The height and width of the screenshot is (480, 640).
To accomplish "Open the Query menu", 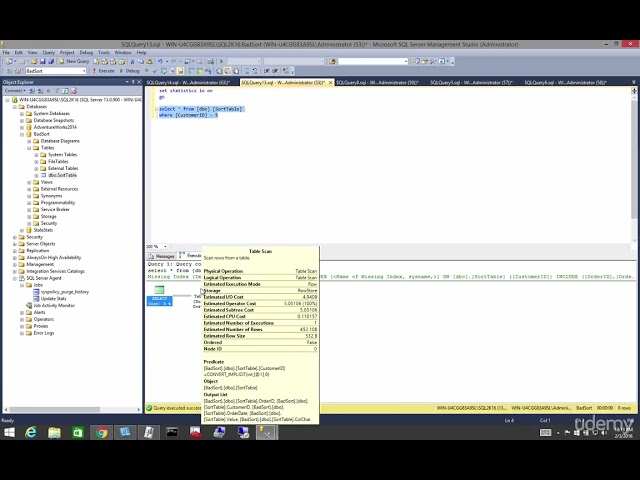I will 49,53.
